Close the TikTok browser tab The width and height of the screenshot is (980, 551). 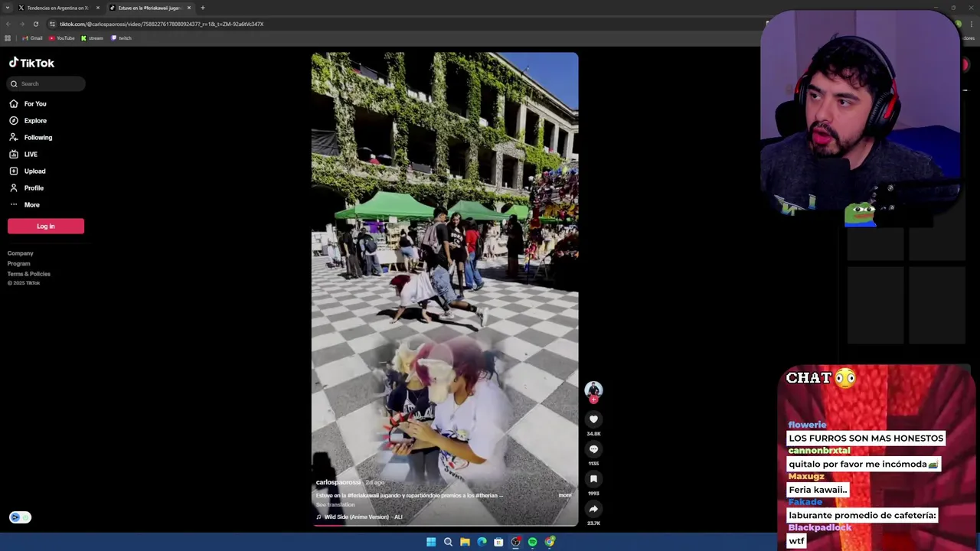189,8
